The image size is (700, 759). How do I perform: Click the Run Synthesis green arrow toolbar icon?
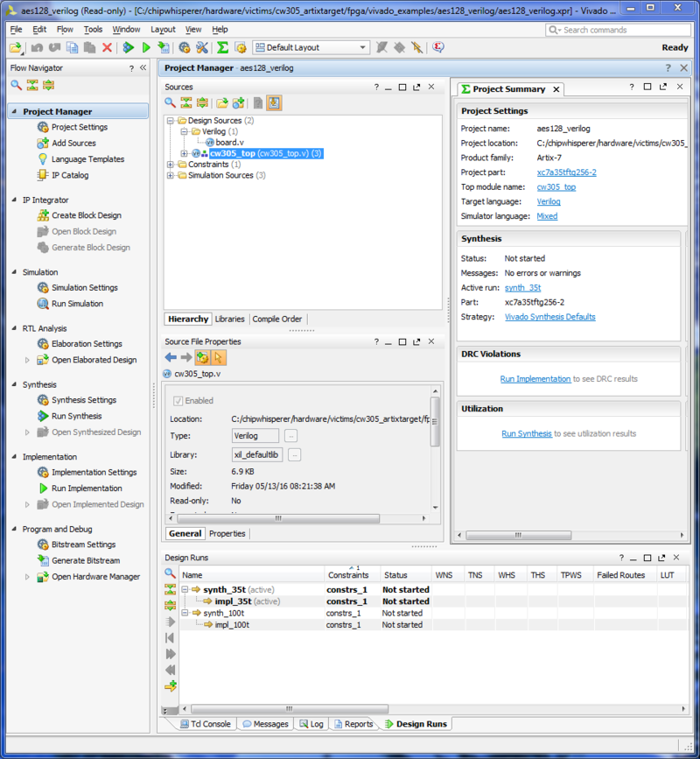129,47
